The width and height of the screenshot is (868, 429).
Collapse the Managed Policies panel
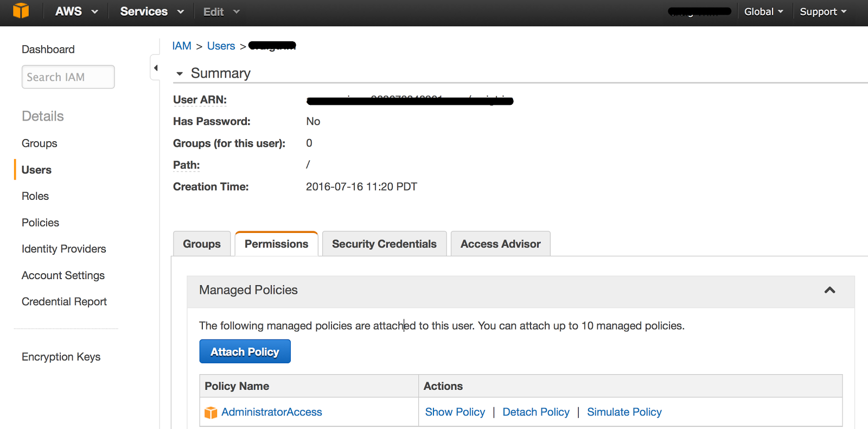click(829, 291)
